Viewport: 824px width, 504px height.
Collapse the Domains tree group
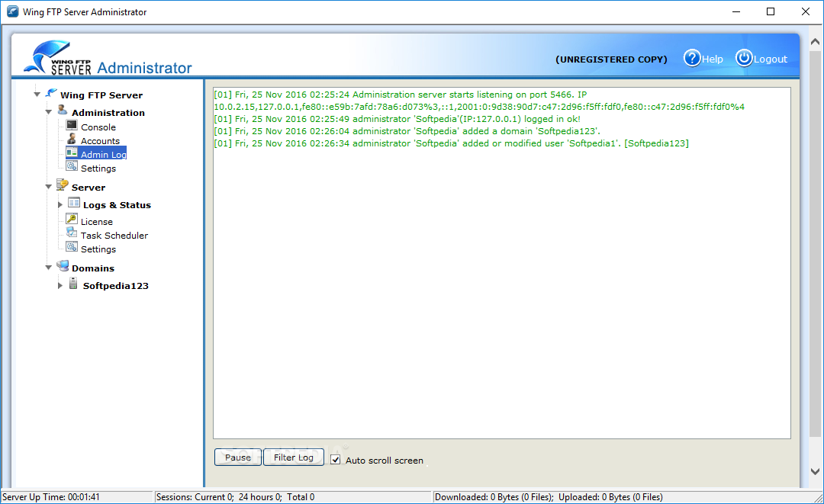pos(48,267)
